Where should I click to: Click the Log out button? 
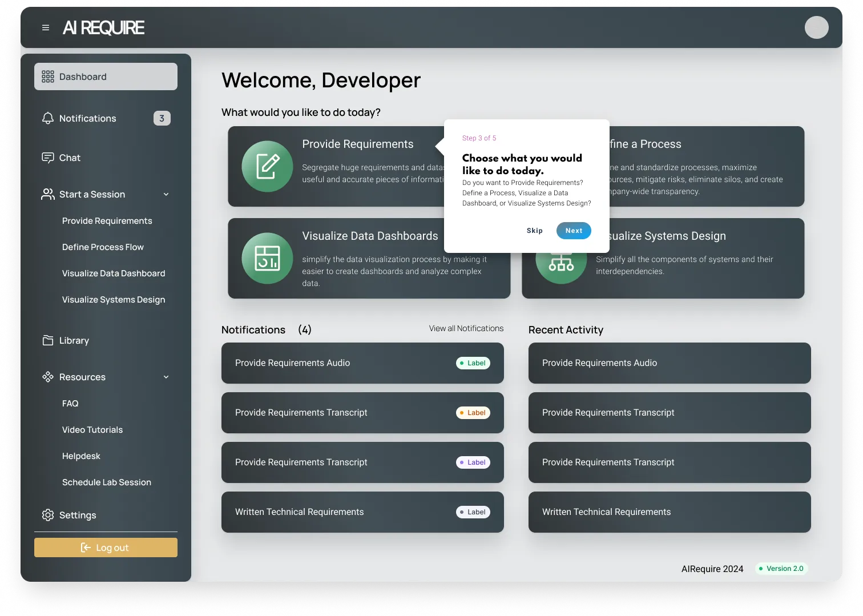(x=106, y=547)
